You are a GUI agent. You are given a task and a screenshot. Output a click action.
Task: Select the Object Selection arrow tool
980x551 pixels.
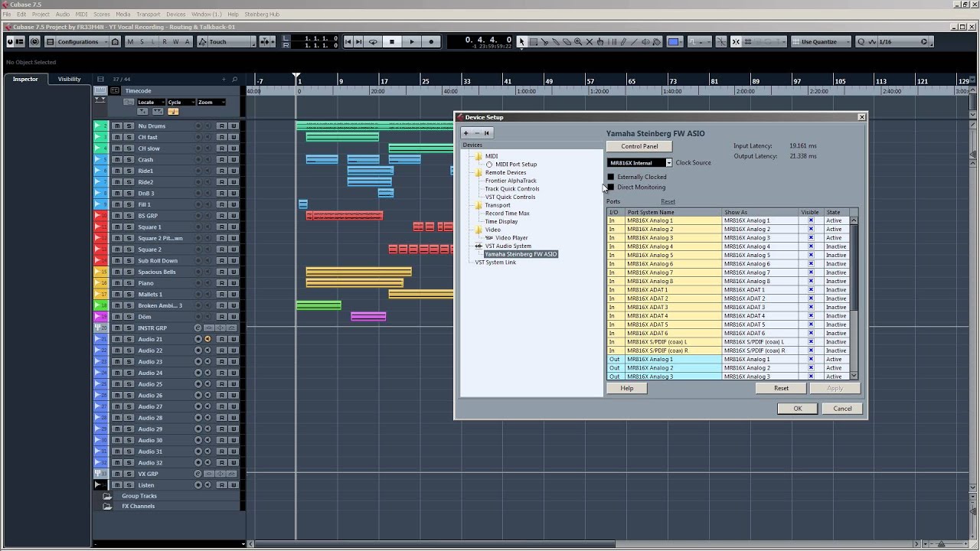click(521, 41)
